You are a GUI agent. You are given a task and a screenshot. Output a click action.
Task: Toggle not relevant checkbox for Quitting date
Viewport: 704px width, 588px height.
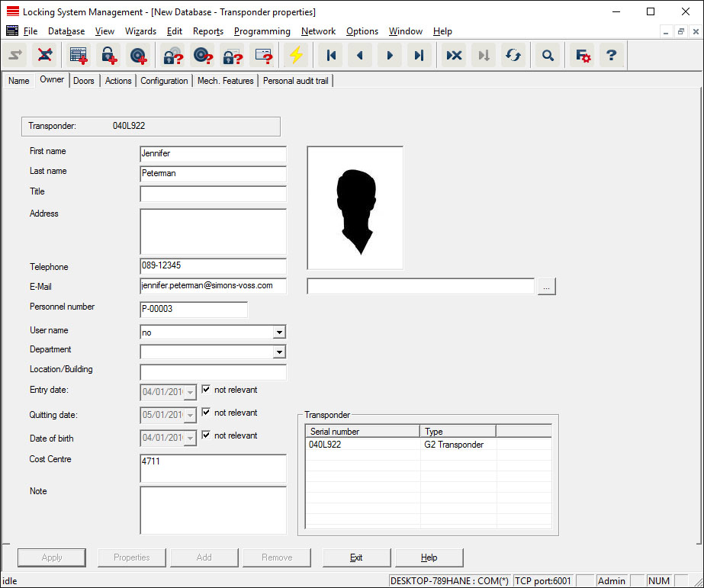206,413
